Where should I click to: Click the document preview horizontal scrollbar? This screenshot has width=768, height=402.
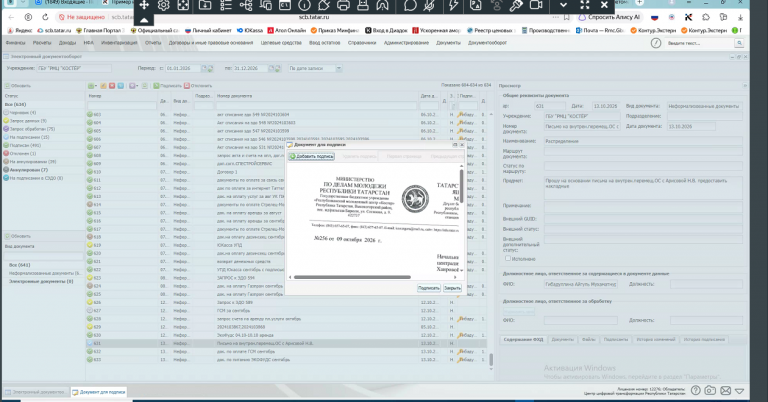tap(352, 277)
